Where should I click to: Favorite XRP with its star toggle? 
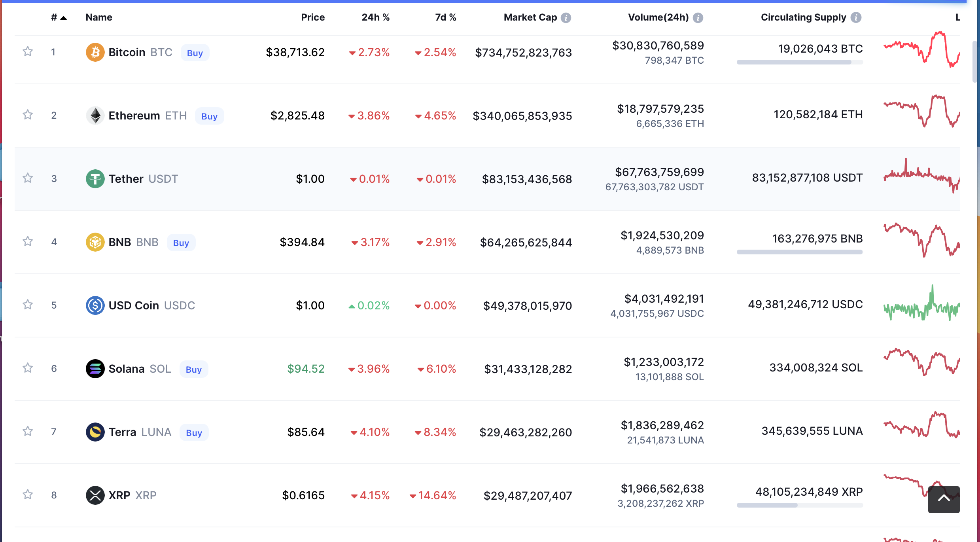coord(28,495)
